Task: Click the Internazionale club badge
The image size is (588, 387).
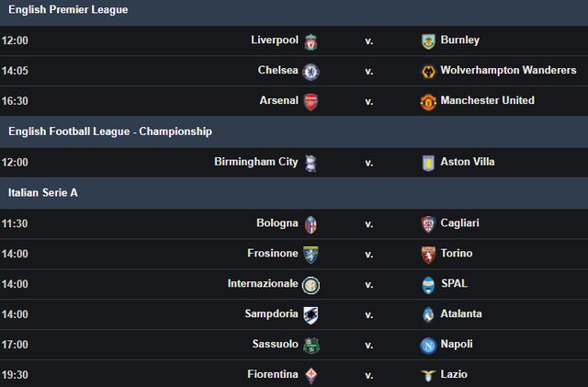Action: coord(311,285)
